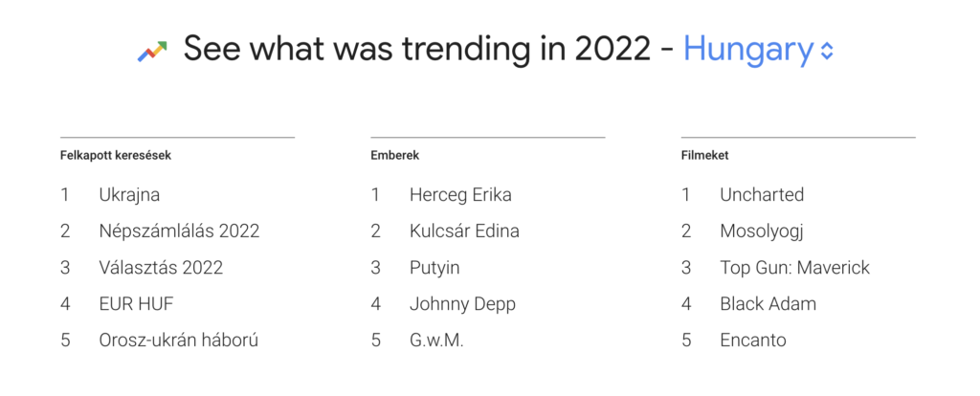This screenshot has height=396, width=980.
Task: Open Top Gun: Maverick entry
Action: pyautogui.click(x=795, y=267)
